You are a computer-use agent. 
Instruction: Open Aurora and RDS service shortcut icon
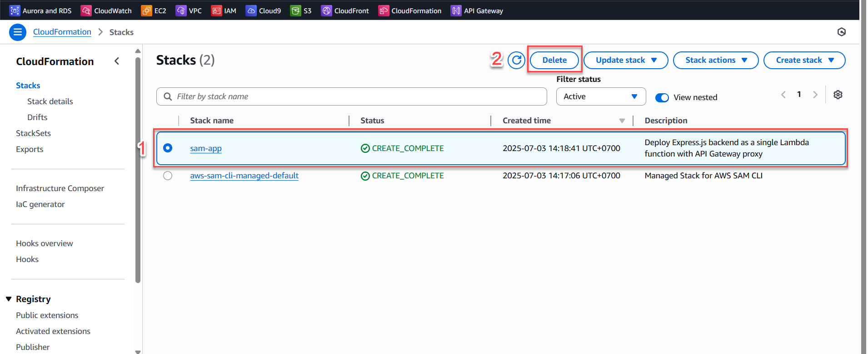click(15, 10)
